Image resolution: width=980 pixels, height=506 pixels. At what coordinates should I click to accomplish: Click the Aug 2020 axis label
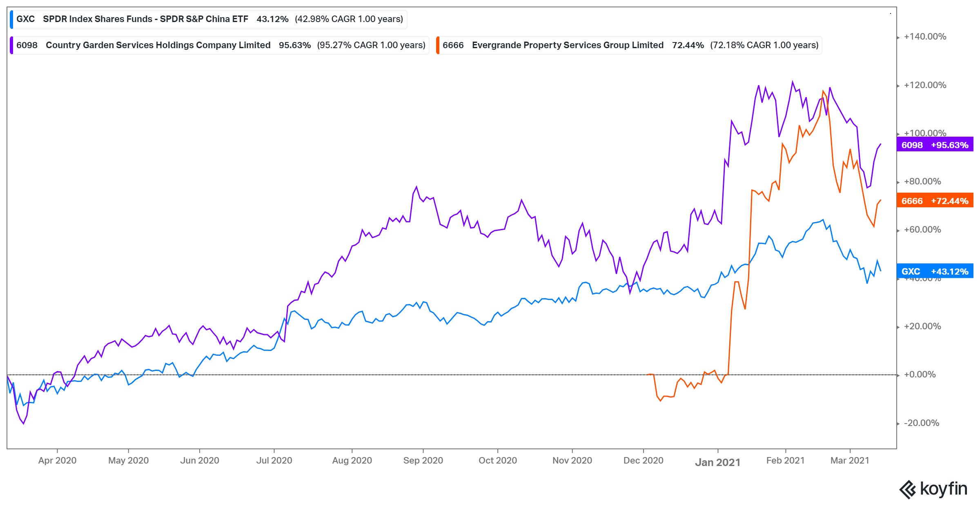tap(352, 460)
